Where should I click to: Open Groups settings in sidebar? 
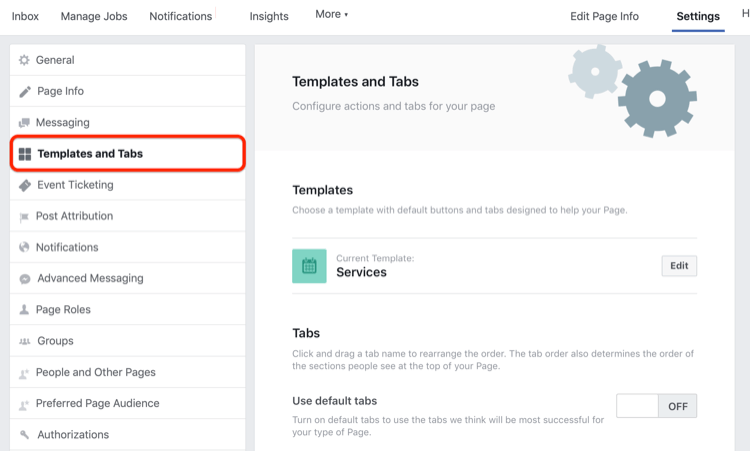click(x=128, y=341)
